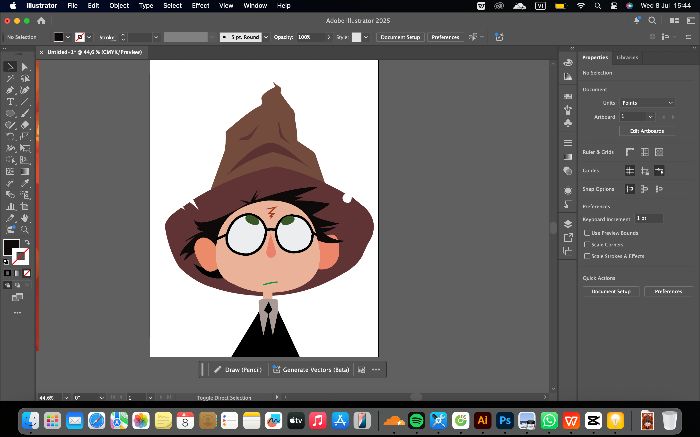Select the Zoom tool in the toolbar

click(25, 229)
